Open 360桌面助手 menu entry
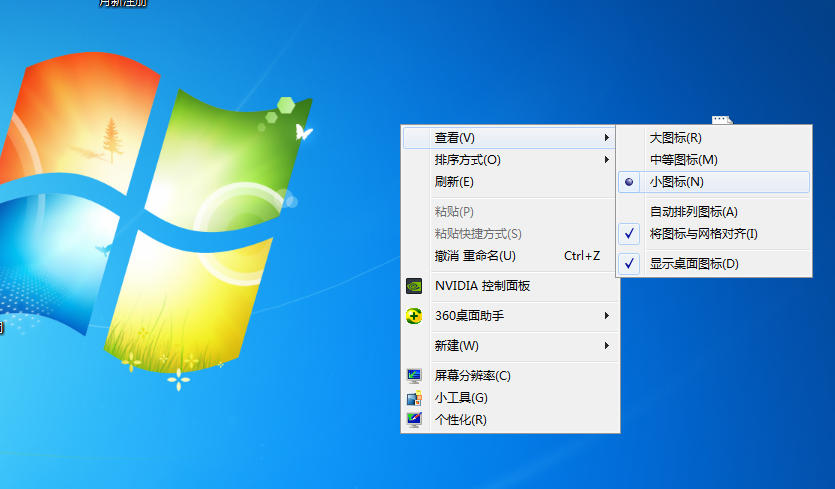The width and height of the screenshot is (835, 489). [510, 316]
